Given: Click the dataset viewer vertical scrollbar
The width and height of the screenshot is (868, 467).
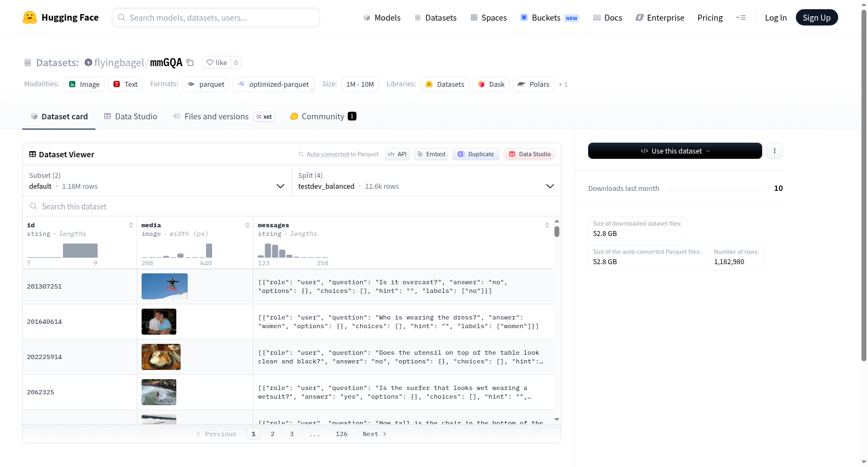Looking at the screenshot, I should (x=557, y=232).
